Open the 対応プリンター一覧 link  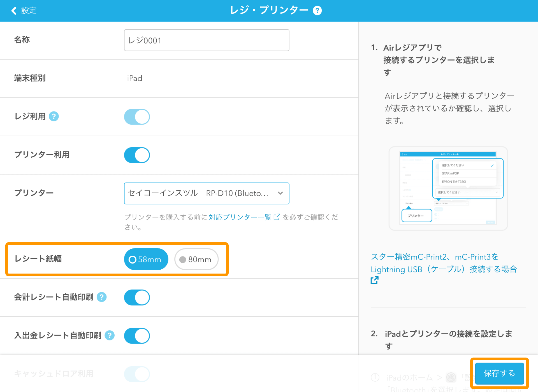240,217
